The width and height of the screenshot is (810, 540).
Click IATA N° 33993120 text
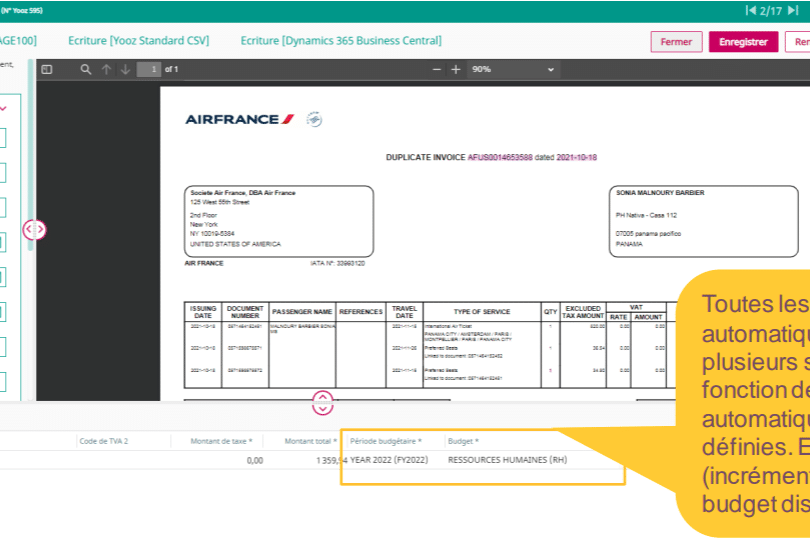(337, 264)
